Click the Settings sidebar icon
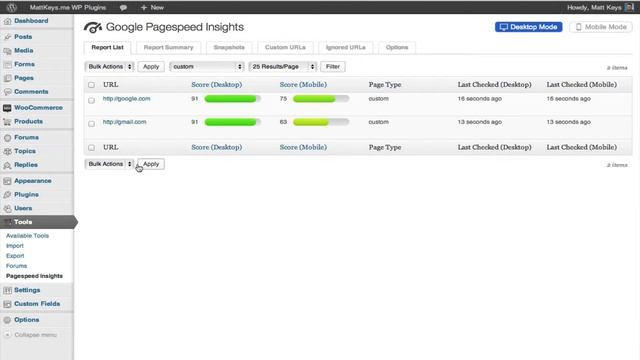The width and height of the screenshot is (640, 360). [x=7, y=291]
